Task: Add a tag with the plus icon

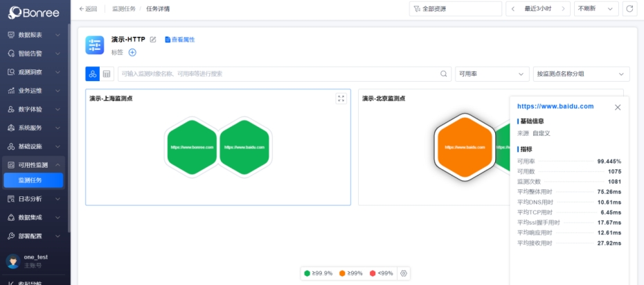Action: [x=132, y=52]
